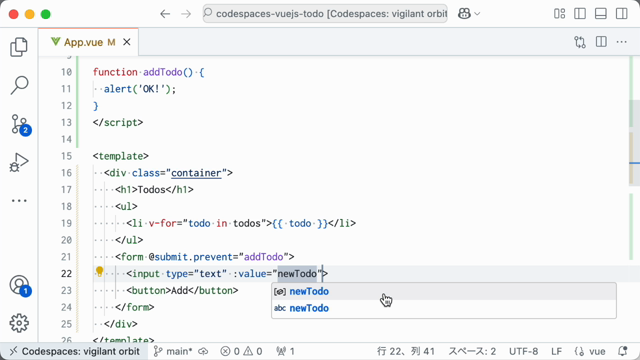Click the </script> closing tag
640x360 pixels.
pos(118,122)
